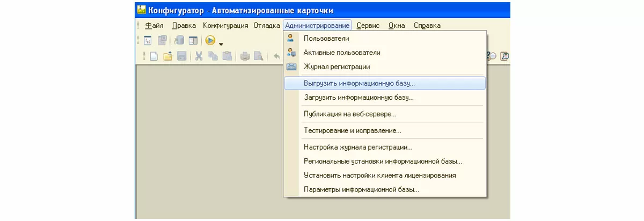Open Настройка журнала регистрации...
This screenshot has height=221, width=644.
[385, 147]
